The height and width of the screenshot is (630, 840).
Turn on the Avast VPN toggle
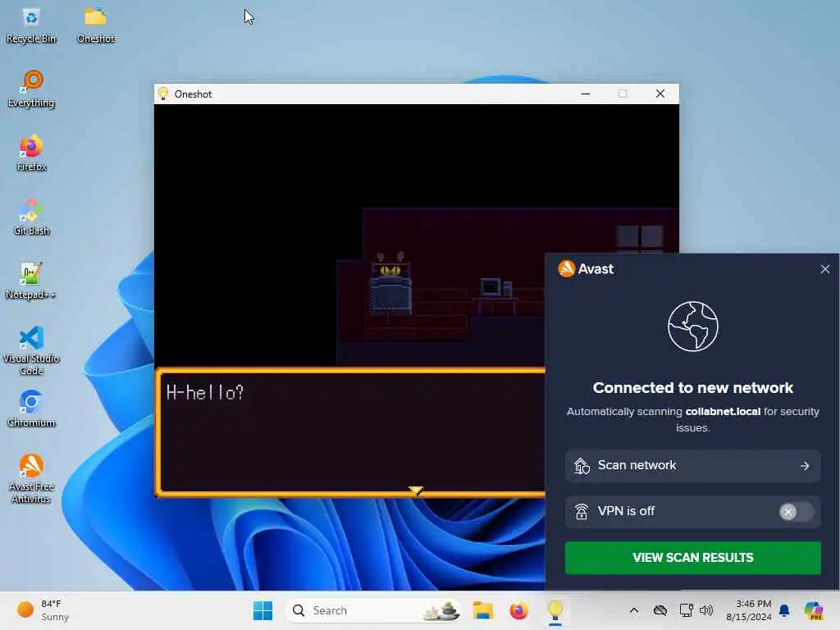click(796, 512)
